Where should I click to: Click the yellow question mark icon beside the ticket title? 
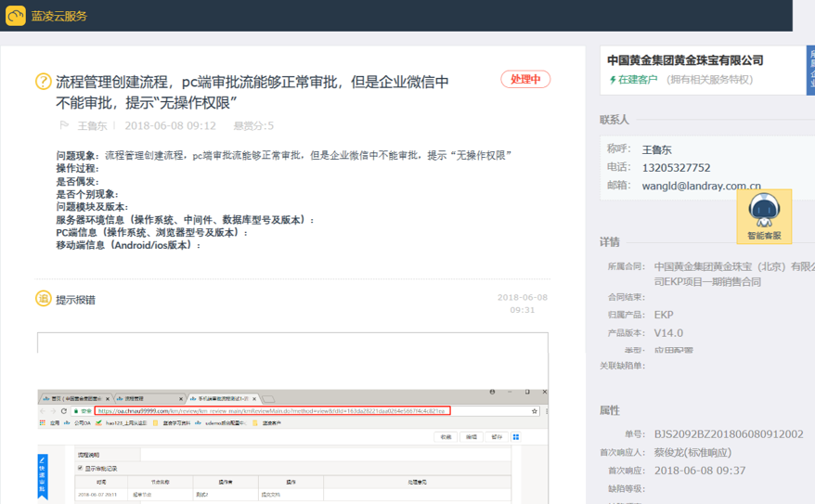(x=43, y=82)
